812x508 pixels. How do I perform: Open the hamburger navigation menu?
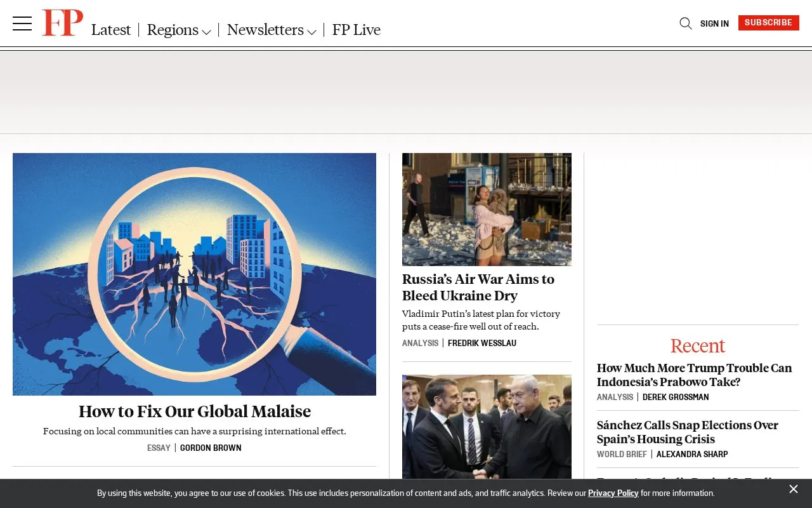(x=22, y=23)
